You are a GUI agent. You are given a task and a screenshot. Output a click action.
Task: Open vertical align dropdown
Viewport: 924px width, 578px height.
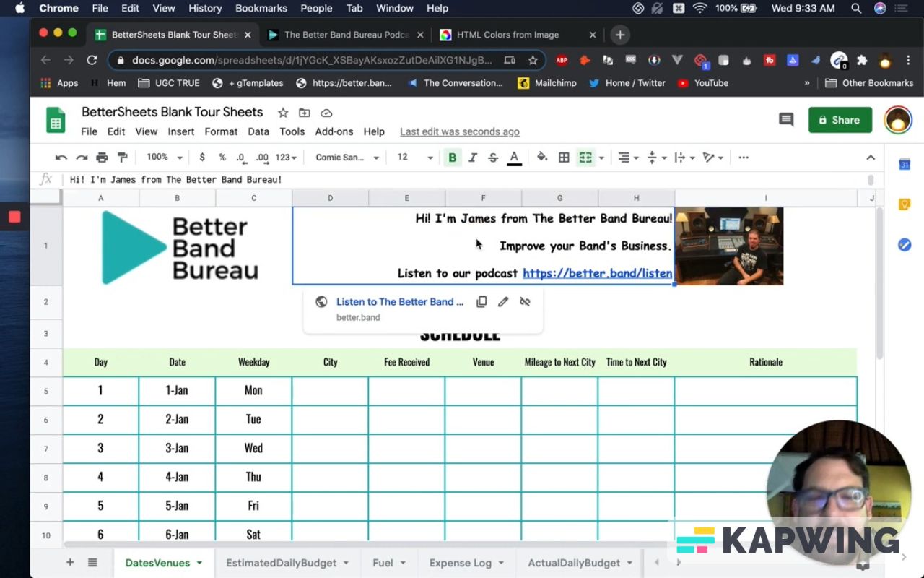pos(656,158)
